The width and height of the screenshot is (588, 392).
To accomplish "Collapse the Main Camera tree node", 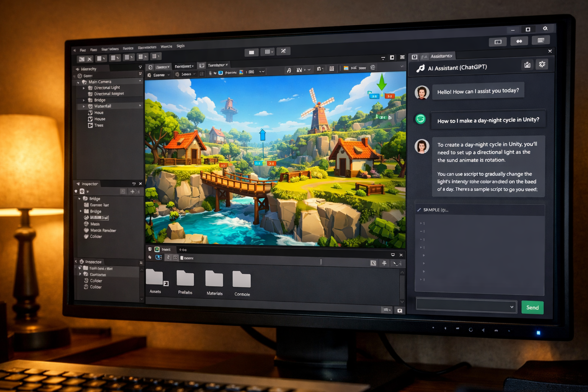I will tap(78, 82).
